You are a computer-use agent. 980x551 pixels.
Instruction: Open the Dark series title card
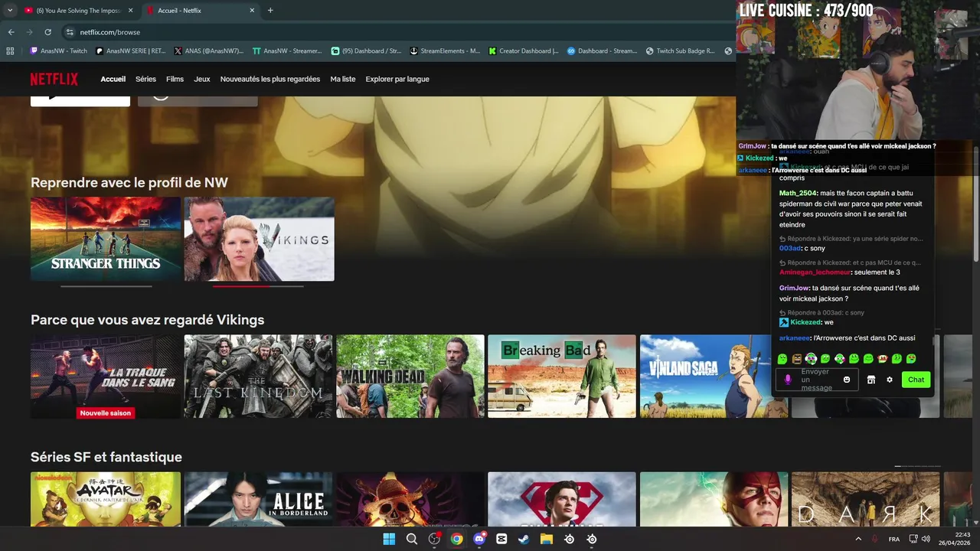(865, 499)
